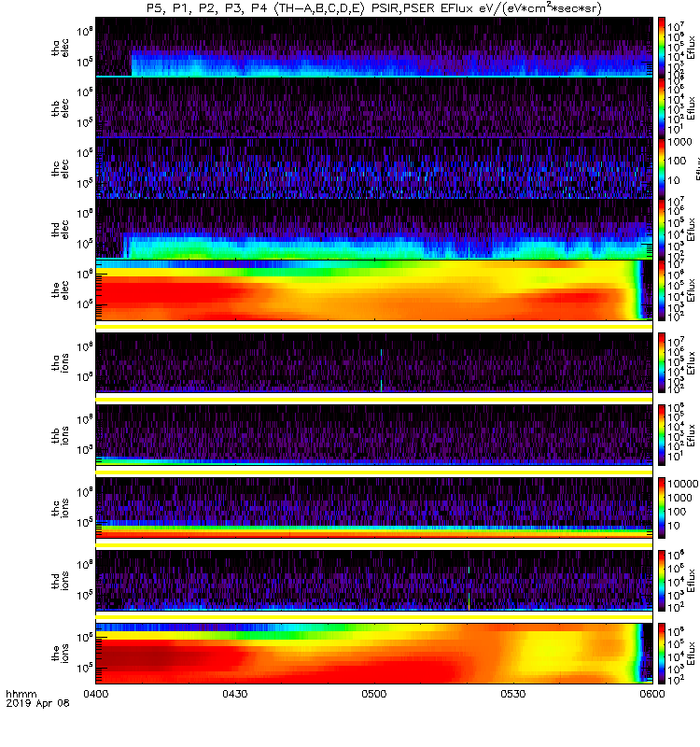Click inside the 'the elec' spectrogram panel

[374, 289]
